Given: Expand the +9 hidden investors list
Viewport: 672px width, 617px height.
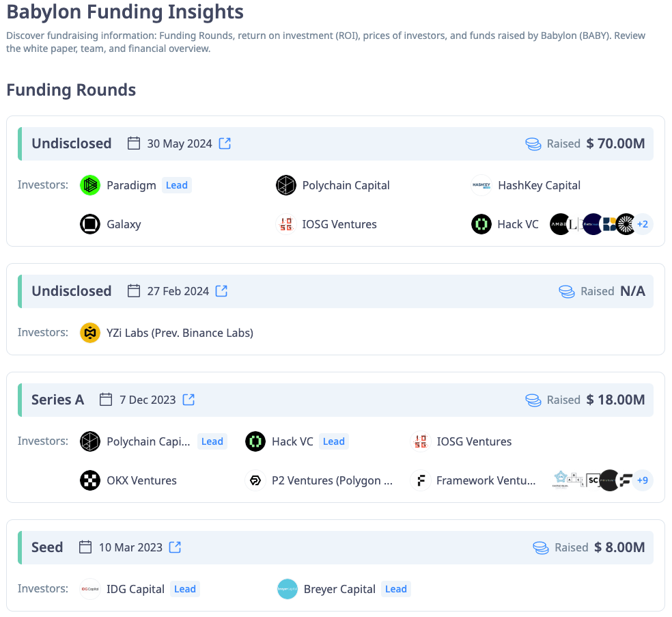Looking at the screenshot, I should pos(642,480).
